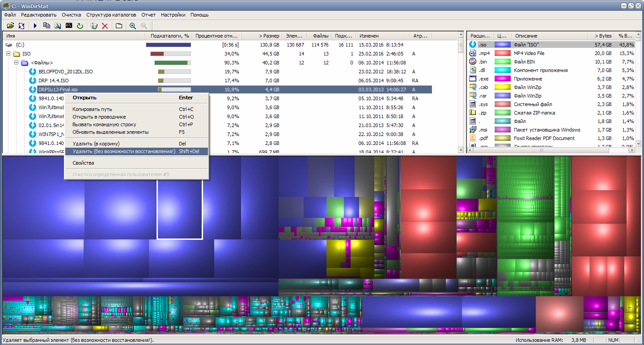This screenshot has width=644, height=345.
Task: Open the 'Очистка' menu in menu bar
Action: click(x=71, y=15)
